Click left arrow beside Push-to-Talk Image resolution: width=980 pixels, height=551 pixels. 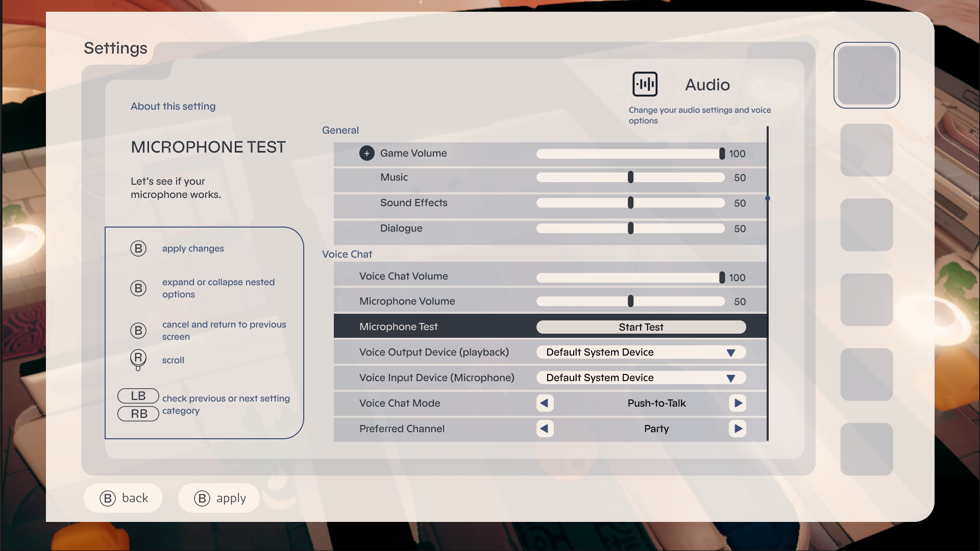tap(545, 403)
